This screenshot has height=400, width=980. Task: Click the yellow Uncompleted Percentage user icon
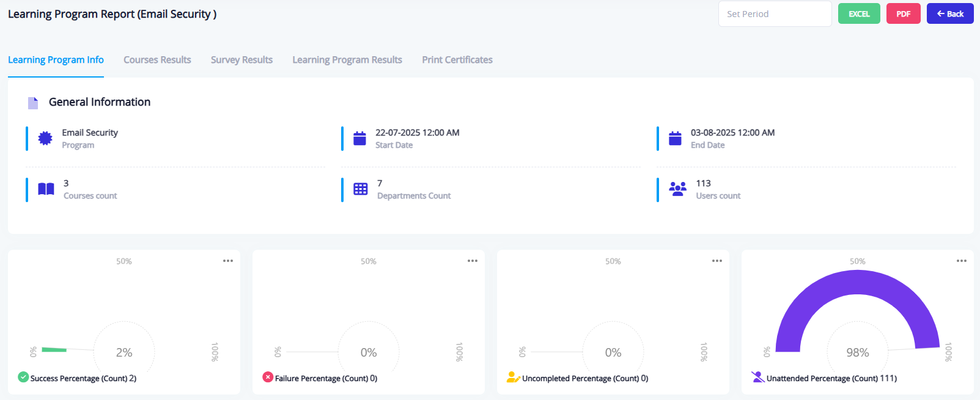pos(513,377)
